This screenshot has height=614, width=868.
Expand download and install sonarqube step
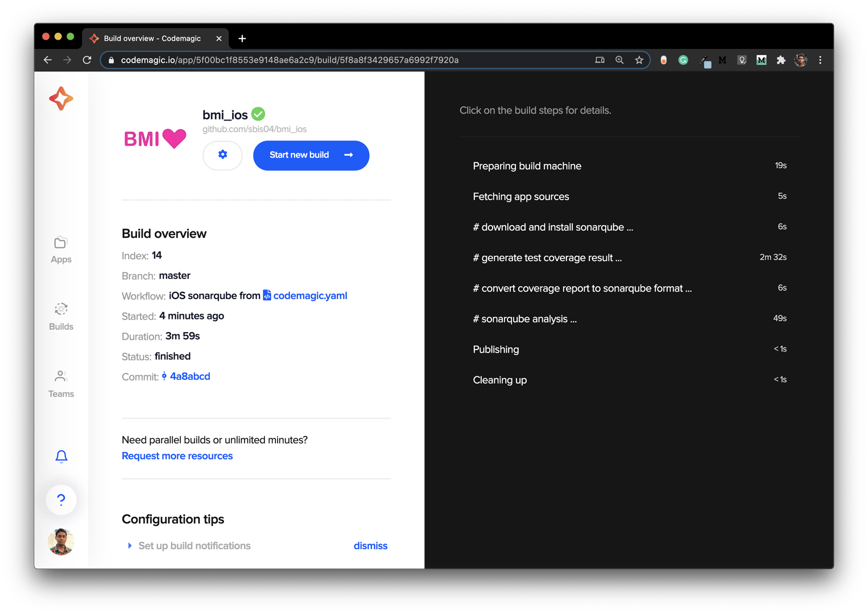(x=630, y=227)
